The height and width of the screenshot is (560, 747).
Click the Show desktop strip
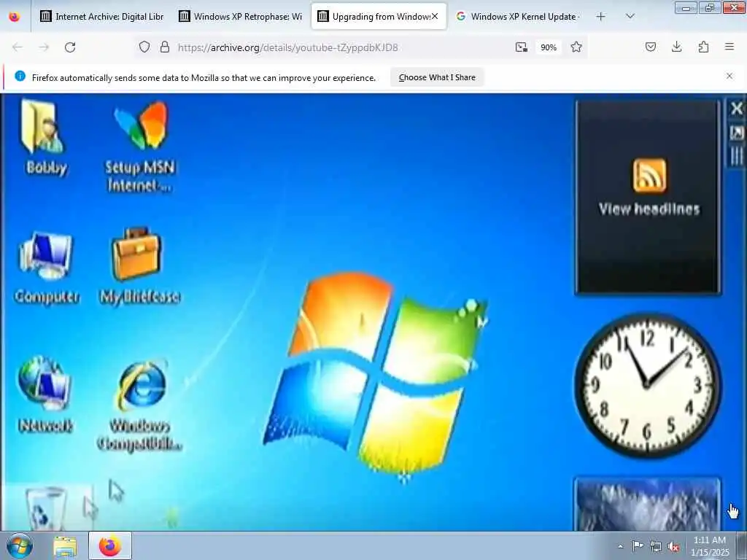point(742,545)
